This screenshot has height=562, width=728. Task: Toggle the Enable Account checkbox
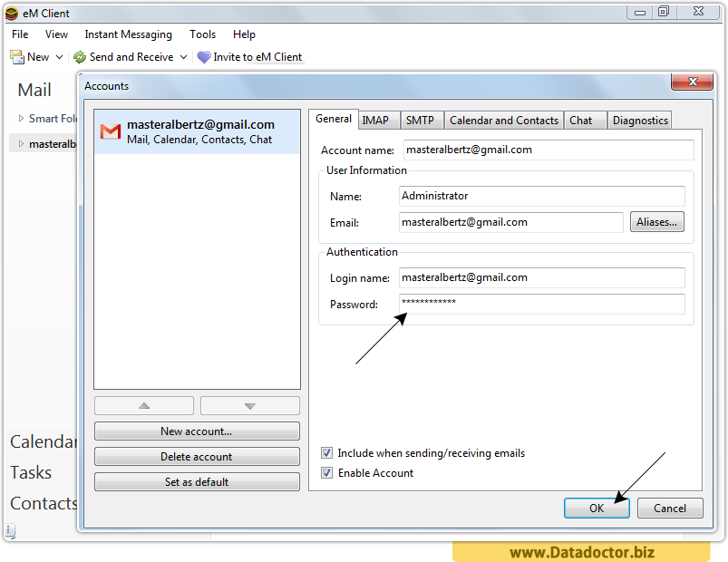click(x=327, y=473)
